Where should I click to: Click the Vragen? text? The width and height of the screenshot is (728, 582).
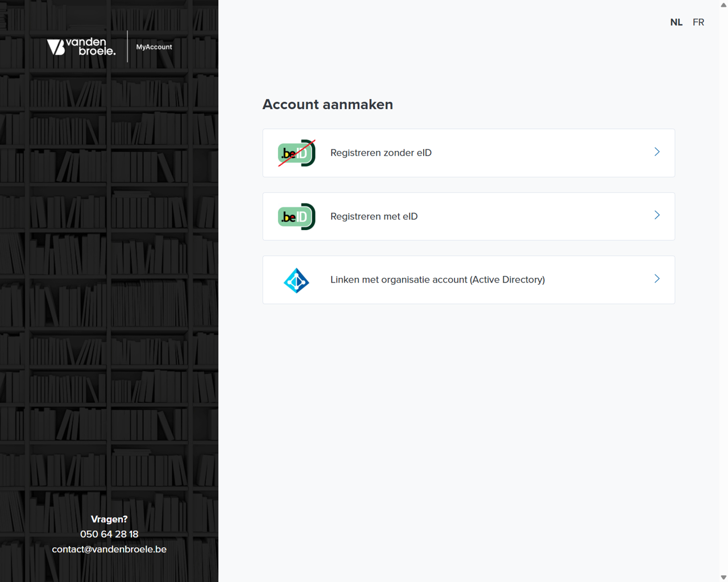pyautogui.click(x=109, y=519)
